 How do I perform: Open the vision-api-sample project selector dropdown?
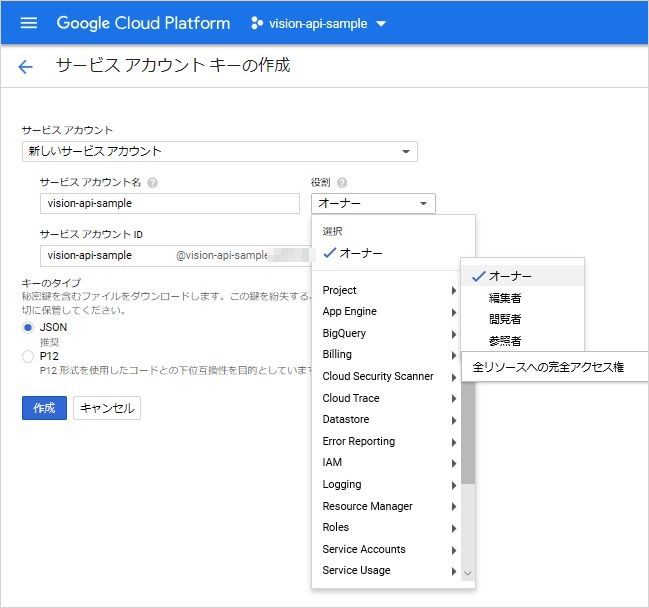(319, 24)
